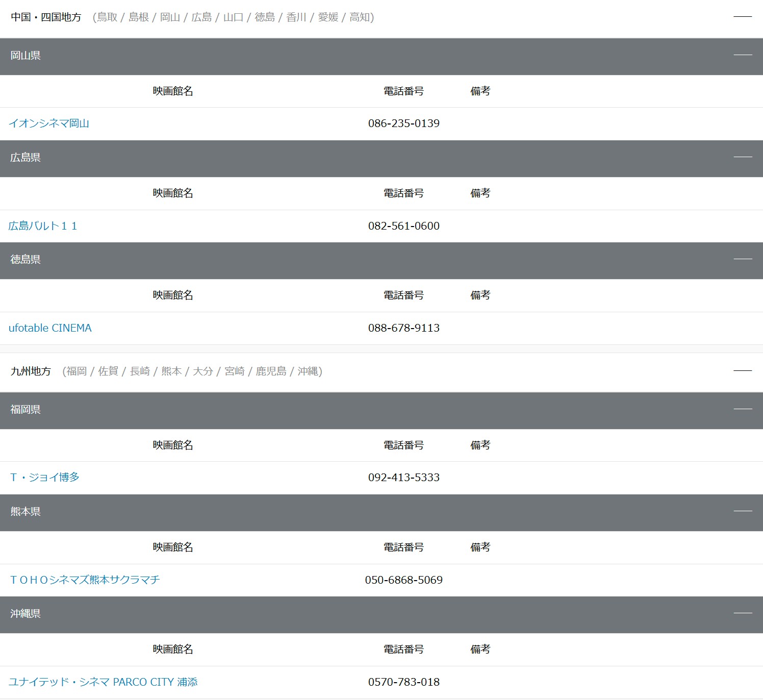Open TOHOシネマズ熊本サクラマチ link
The height and width of the screenshot is (700, 763).
pyautogui.click(x=85, y=580)
